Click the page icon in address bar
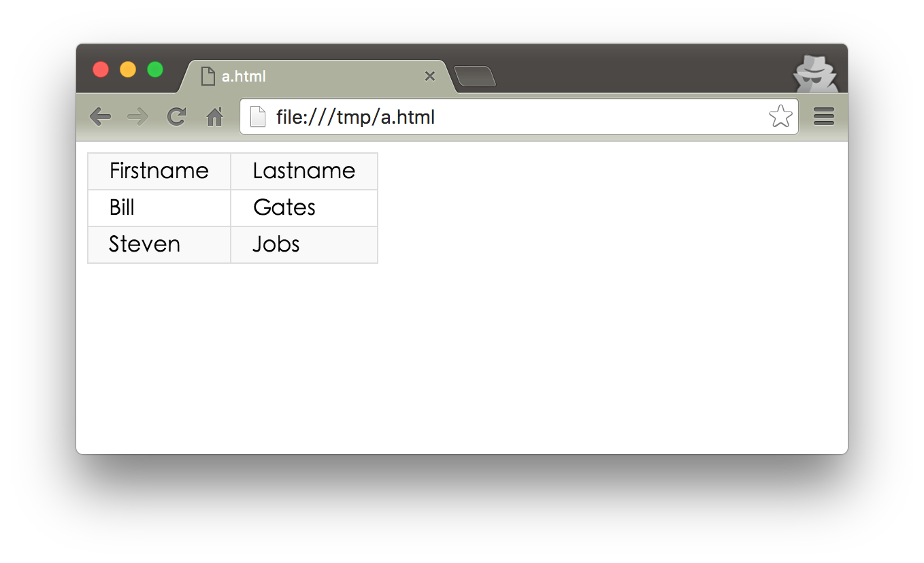This screenshot has width=924, height=563. pos(258,117)
